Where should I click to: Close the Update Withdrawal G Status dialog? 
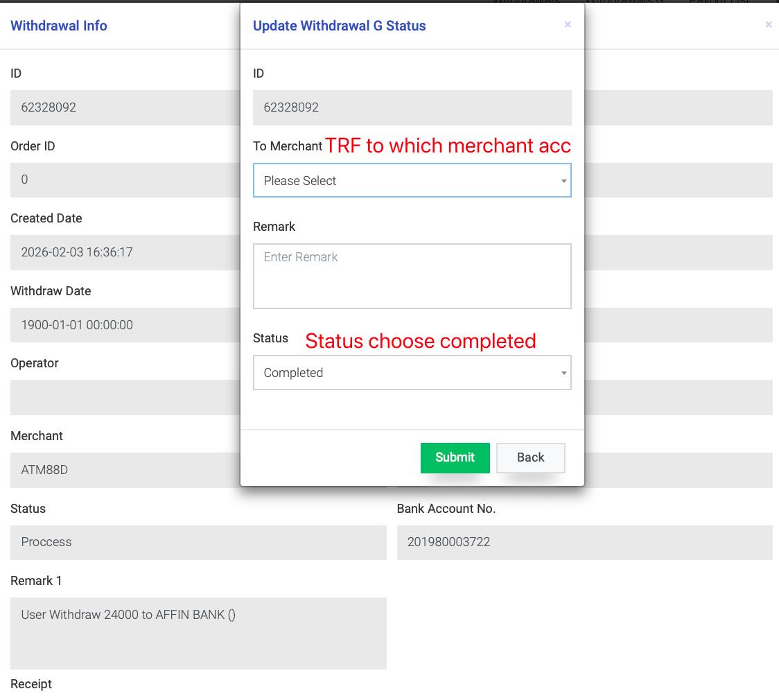coord(568,25)
